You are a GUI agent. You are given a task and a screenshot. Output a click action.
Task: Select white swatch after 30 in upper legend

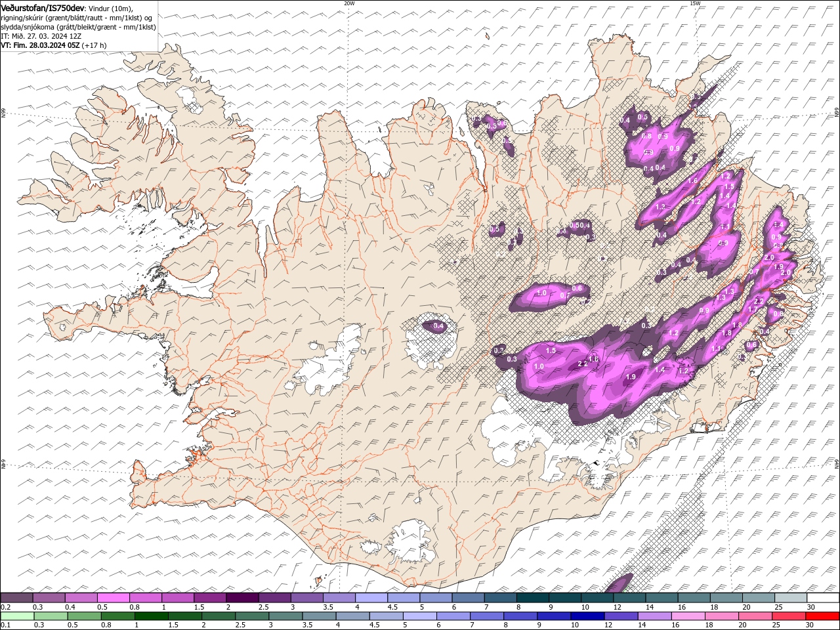823,598
